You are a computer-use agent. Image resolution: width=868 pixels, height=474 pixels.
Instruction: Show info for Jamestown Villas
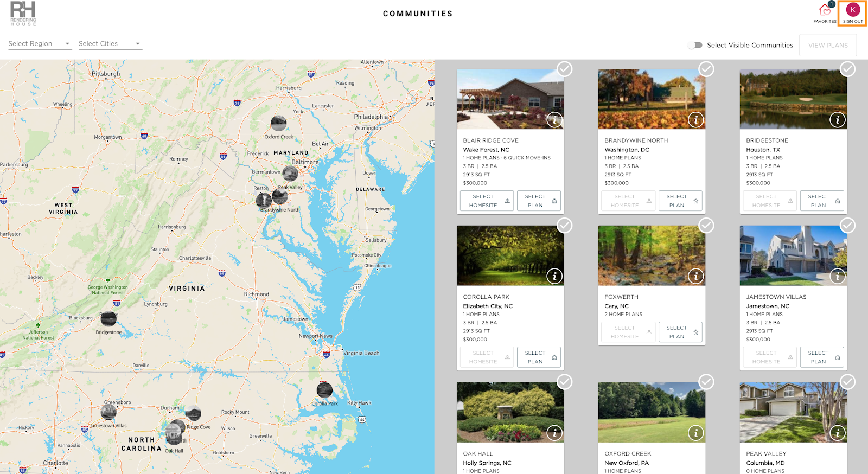pos(838,276)
